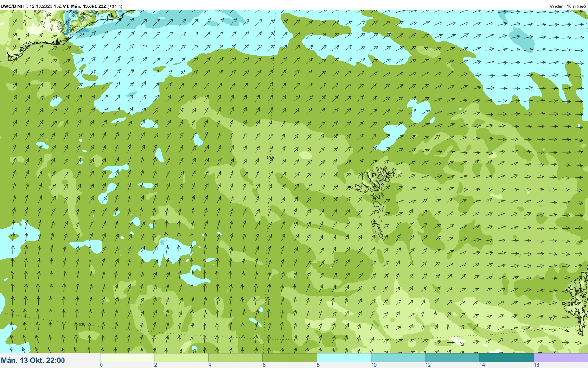Click the legend value '2'
This screenshot has height=368, width=588.
click(x=156, y=365)
